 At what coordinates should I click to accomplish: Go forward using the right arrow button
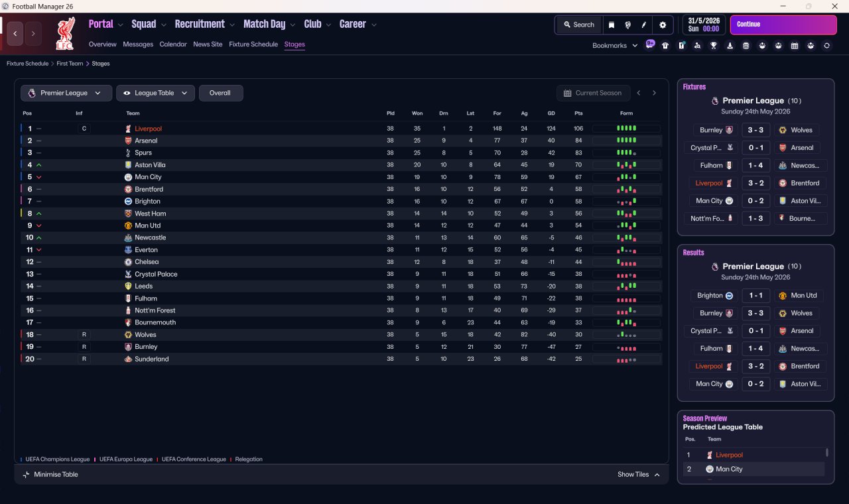pyautogui.click(x=33, y=33)
